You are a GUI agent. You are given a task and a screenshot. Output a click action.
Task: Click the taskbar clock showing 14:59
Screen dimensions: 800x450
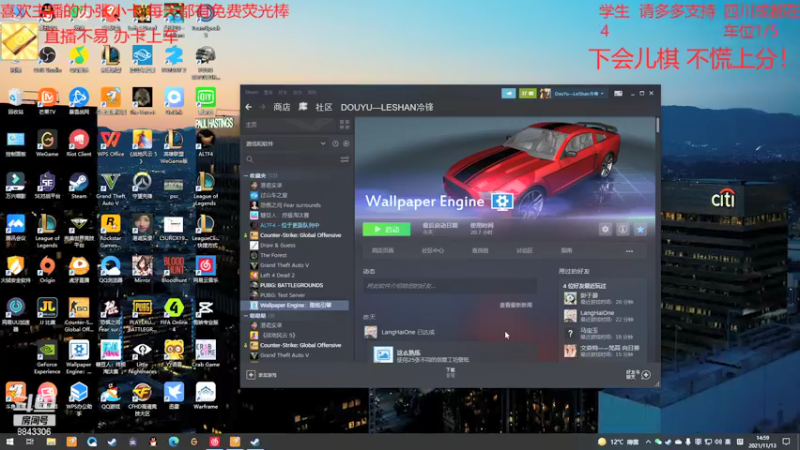tap(762, 442)
